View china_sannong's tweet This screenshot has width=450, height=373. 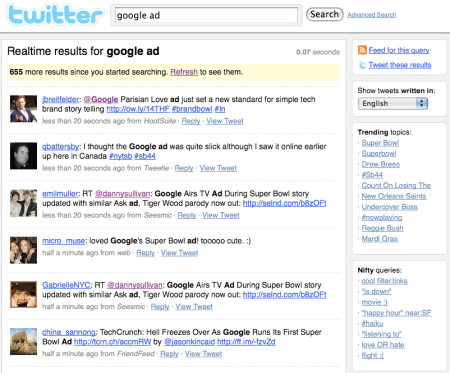pos(203,354)
